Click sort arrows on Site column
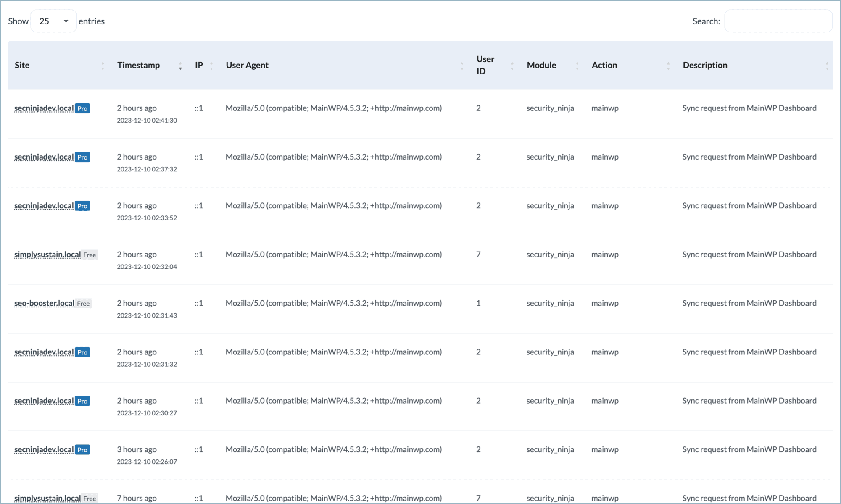Image resolution: width=841 pixels, height=504 pixels. [103, 66]
